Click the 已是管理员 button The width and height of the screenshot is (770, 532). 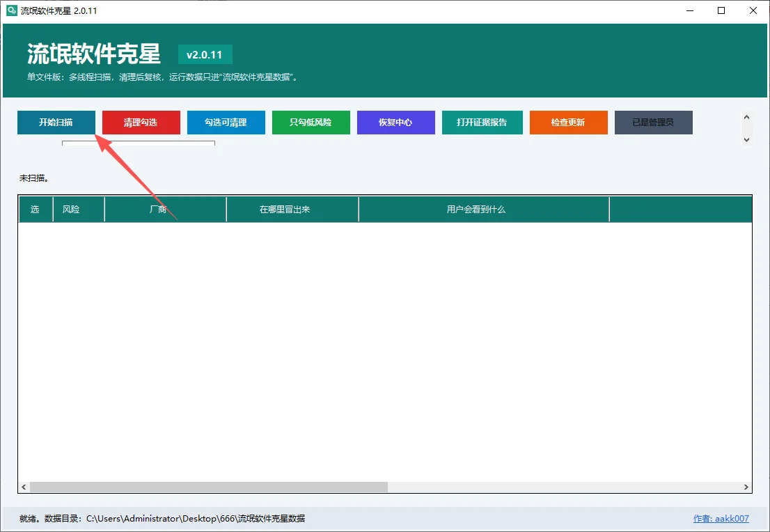[x=654, y=123]
